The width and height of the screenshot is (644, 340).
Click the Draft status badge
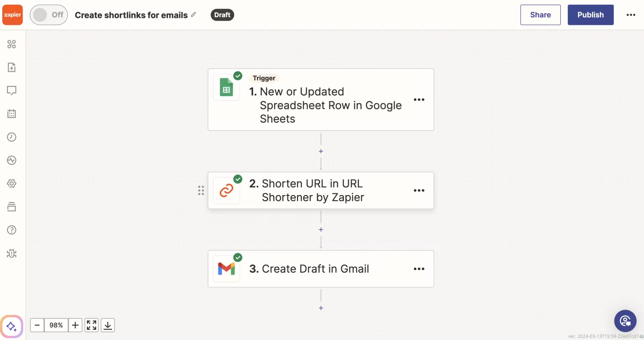pos(222,15)
